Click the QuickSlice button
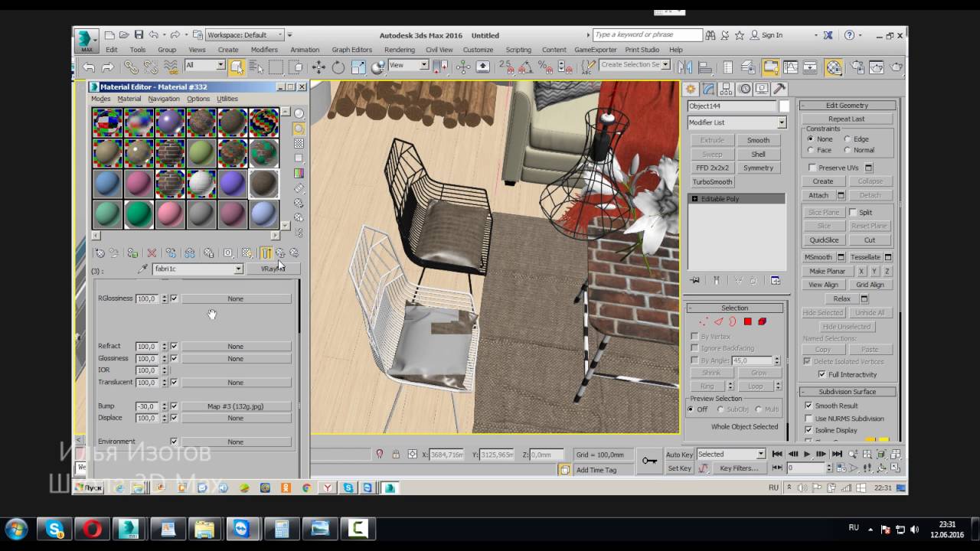 coord(824,240)
